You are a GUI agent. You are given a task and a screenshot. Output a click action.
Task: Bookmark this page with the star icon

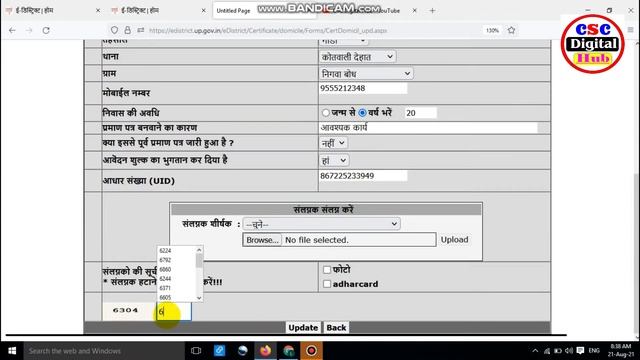point(511,30)
